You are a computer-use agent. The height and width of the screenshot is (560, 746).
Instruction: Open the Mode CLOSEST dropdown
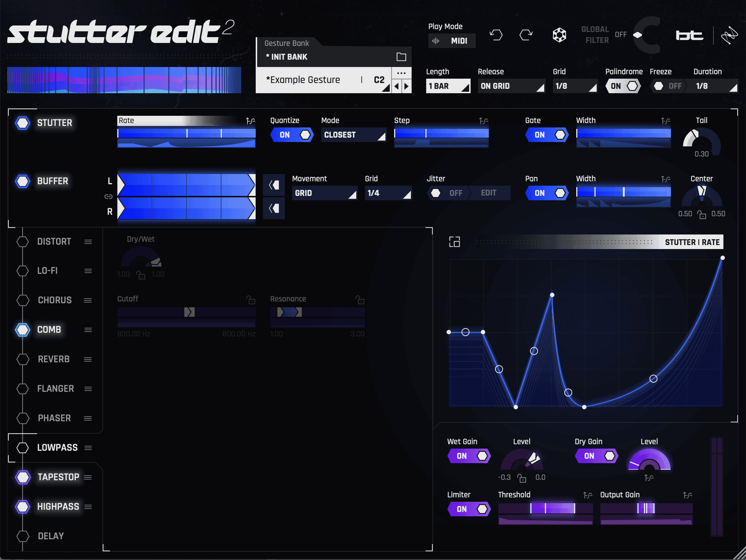(354, 135)
